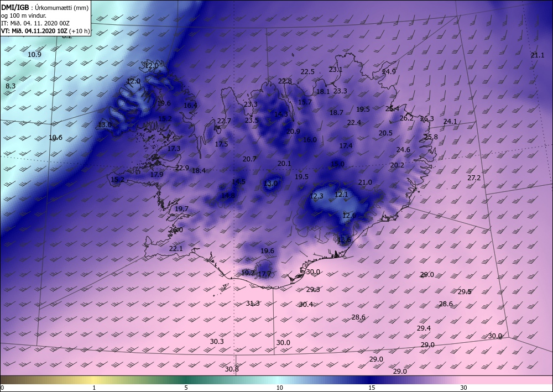Click the 29.5 value in the southeast
553x392 pixels.
(x=465, y=292)
